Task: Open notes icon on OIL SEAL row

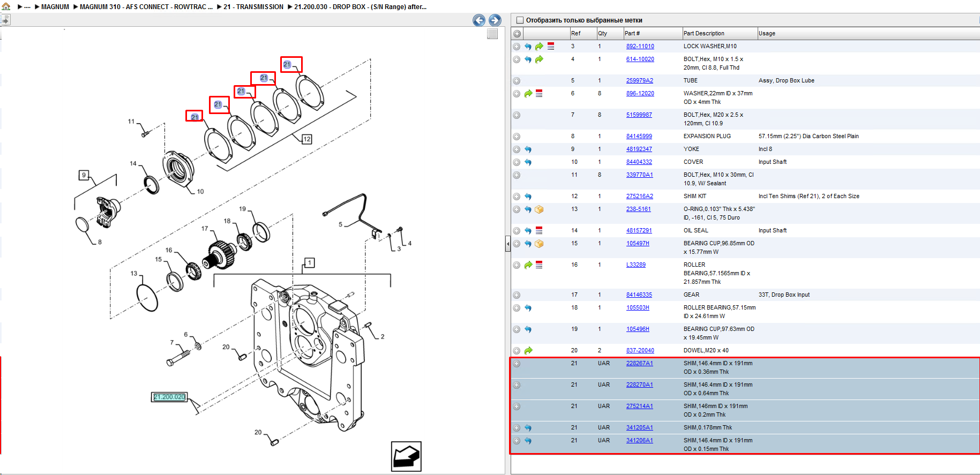Action: [x=539, y=231]
